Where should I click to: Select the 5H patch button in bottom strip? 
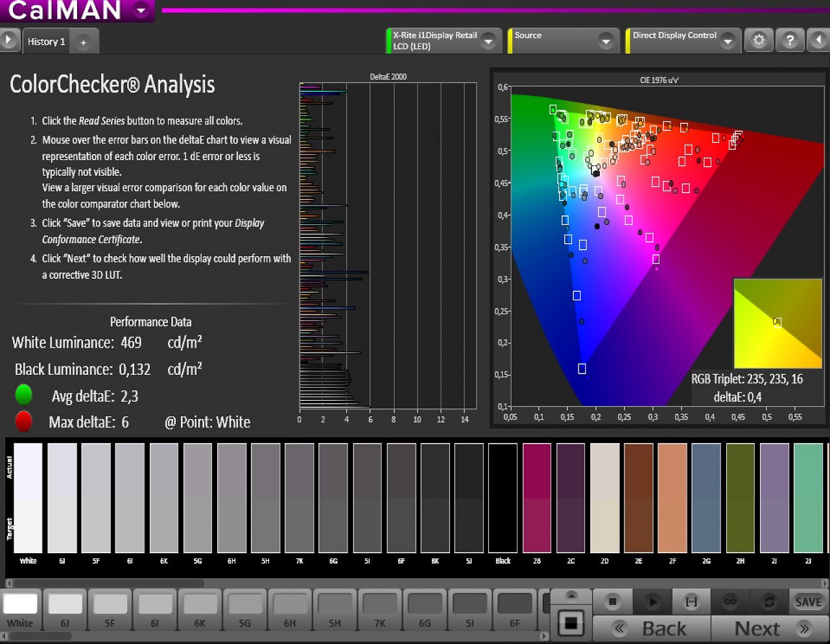pos(335,610)
